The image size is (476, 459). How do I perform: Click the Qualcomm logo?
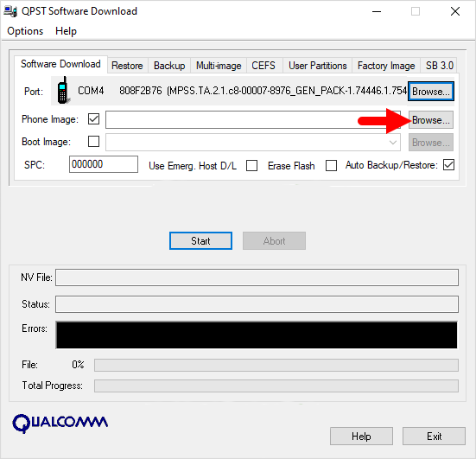click(x=60, y=424)
